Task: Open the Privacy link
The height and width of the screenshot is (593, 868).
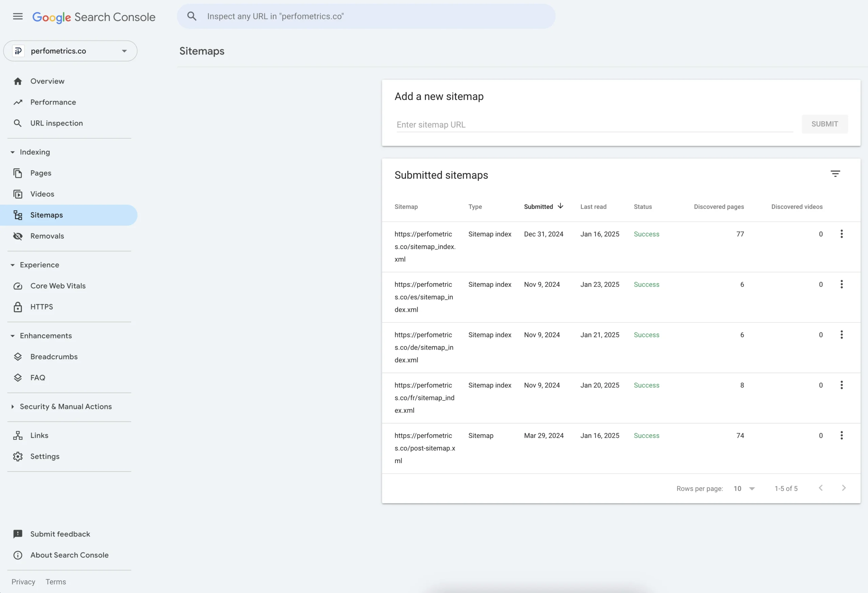Action: pos(23,581)
